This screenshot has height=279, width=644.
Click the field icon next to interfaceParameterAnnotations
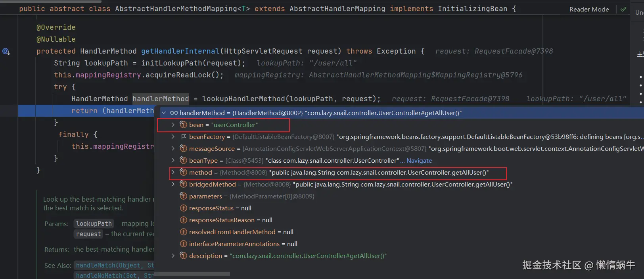pos(183,244)
